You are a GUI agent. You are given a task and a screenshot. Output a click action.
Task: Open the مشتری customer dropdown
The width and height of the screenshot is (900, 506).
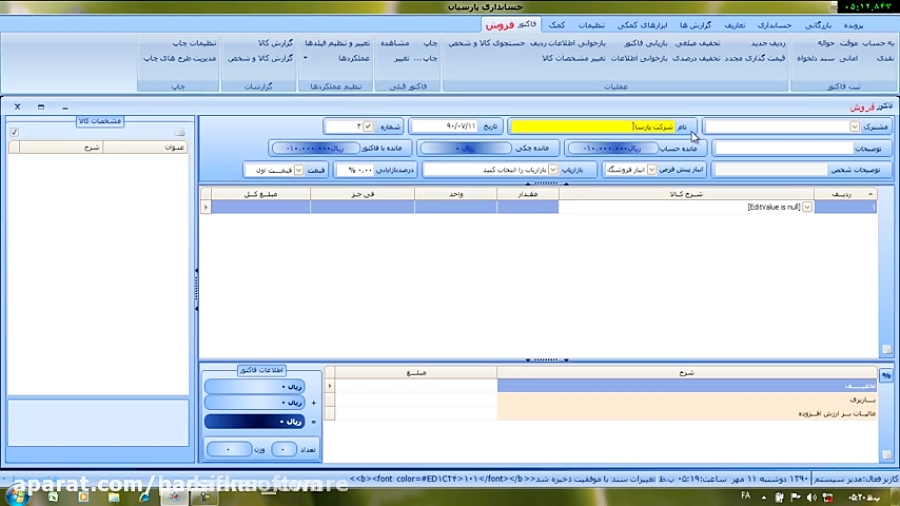tap(854, 127)
